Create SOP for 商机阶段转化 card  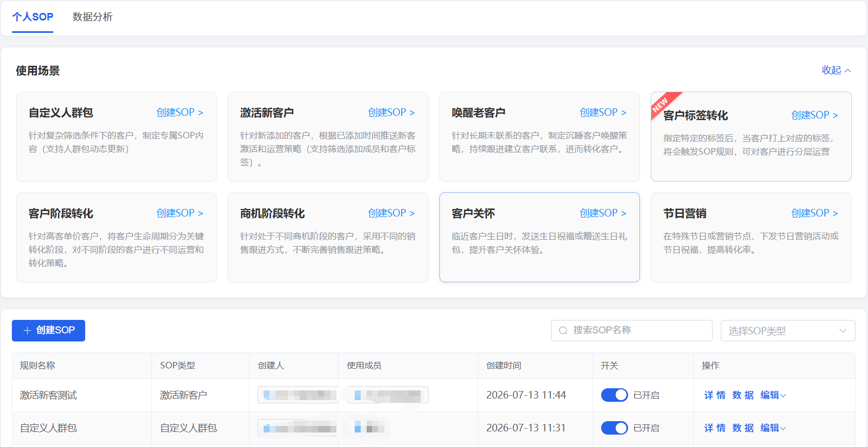391,213
